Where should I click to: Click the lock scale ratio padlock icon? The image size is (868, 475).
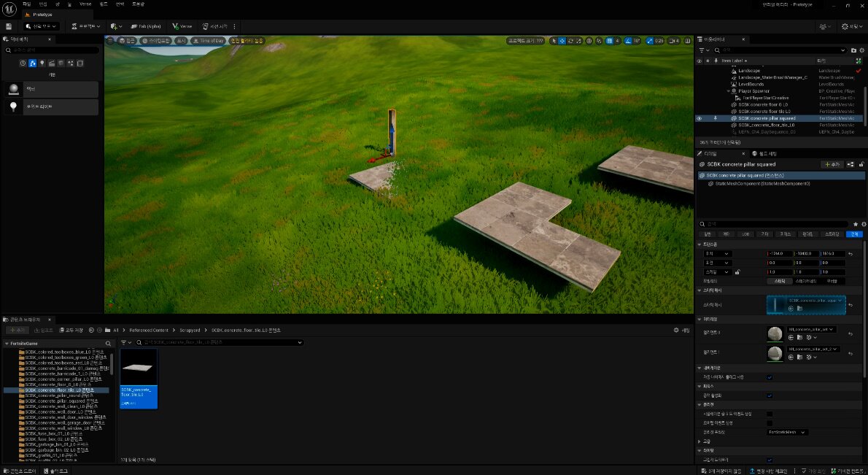click(737, 272)
